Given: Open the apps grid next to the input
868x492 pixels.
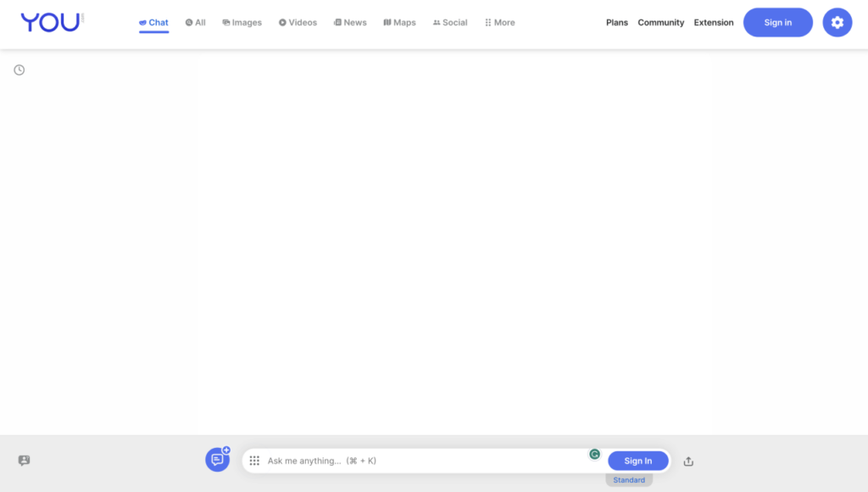Looking at the screenshot, I should pyautogui.click(x=253, y=461).
